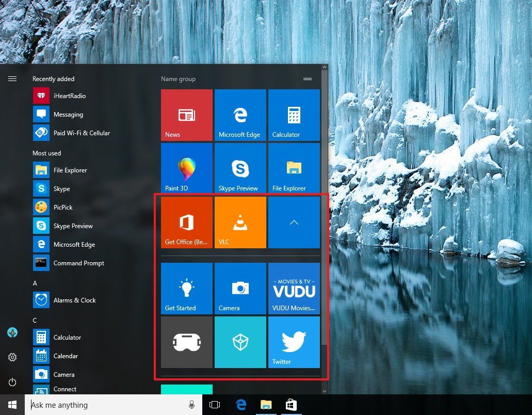The height and width of the screenshot is (415, 532).
Task: Click the scroll-down chevron below the scrollbar
Action: (x=324, y=391)
